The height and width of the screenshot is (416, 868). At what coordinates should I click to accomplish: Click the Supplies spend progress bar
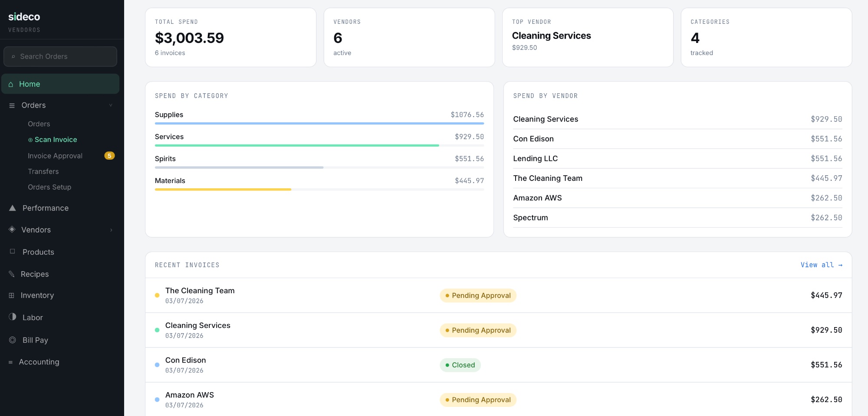(319, 124)
